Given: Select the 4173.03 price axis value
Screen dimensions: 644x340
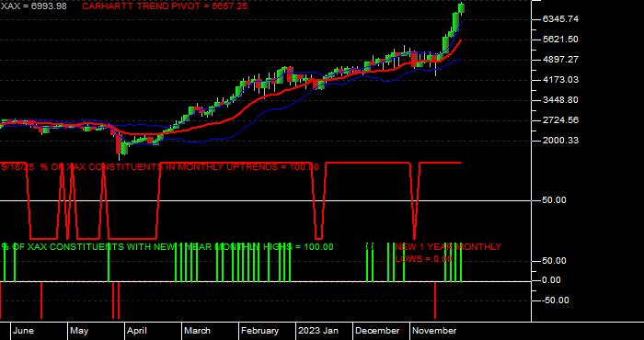Looking at the screenshot, I should pyautogui.click(x=560, y=80).
